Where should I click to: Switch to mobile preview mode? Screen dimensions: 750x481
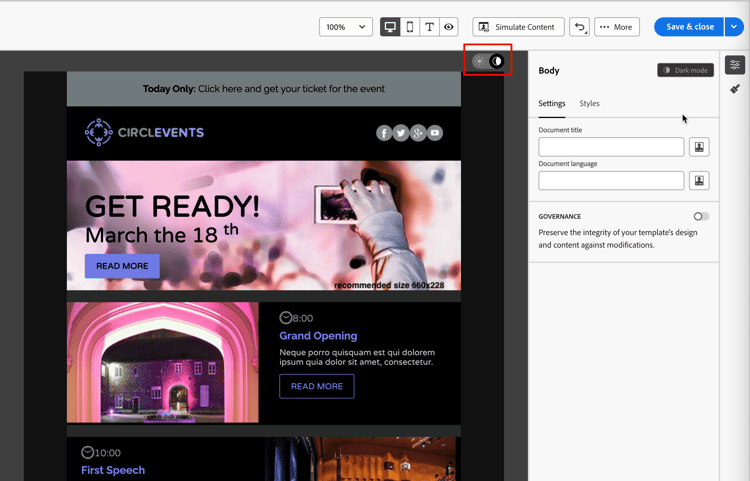click(x=410, y=27)
